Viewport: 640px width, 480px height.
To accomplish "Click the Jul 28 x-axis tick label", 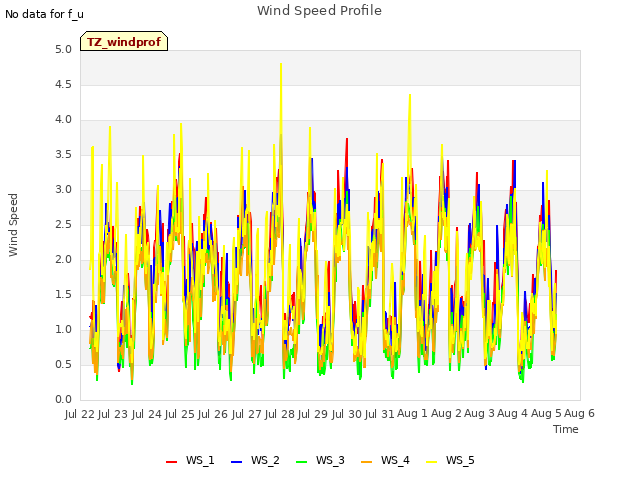I will coord(280,414).
